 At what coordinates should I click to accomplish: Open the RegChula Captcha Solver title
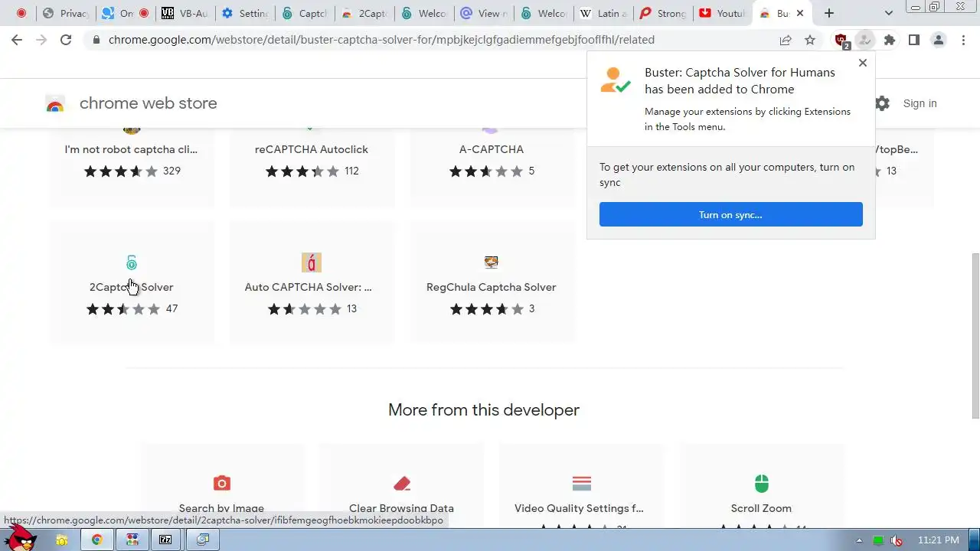(492, 287)
